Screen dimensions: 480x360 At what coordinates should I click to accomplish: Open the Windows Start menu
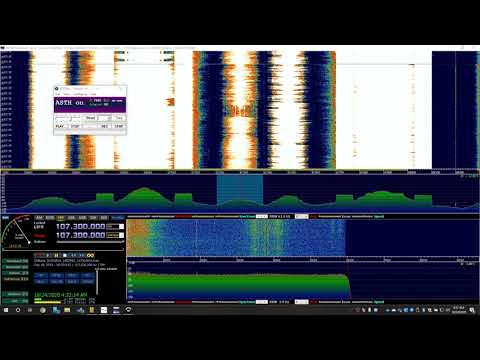(x=6, y=310)
